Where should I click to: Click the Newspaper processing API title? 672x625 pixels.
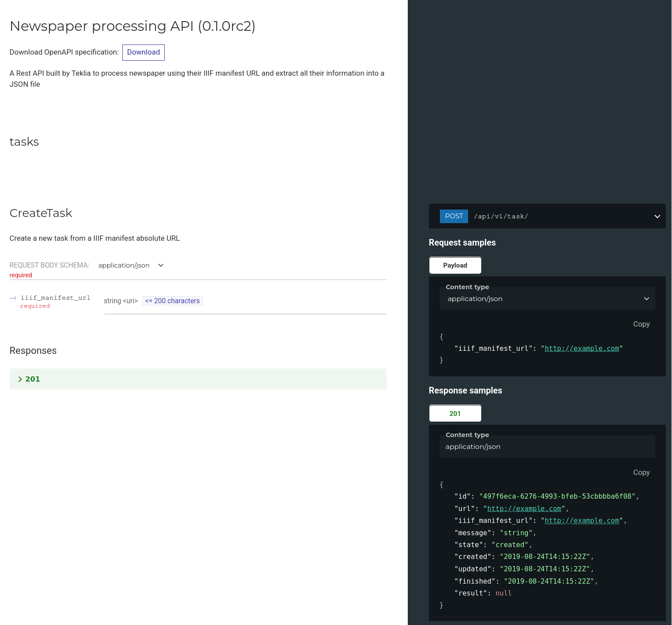tap(133, 26)
